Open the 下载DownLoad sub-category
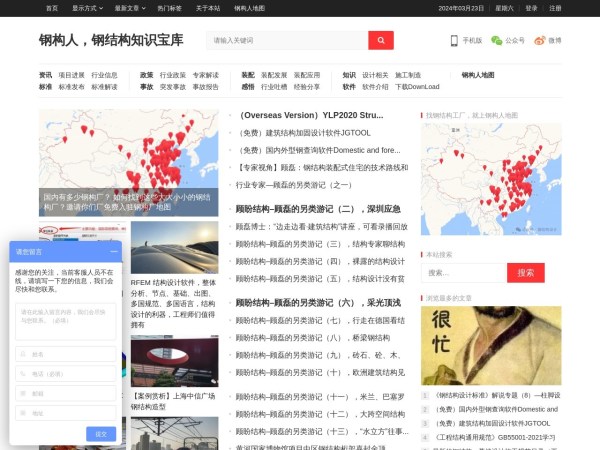The width and height of the screenshot is (600, 450). tap(417, 87)
